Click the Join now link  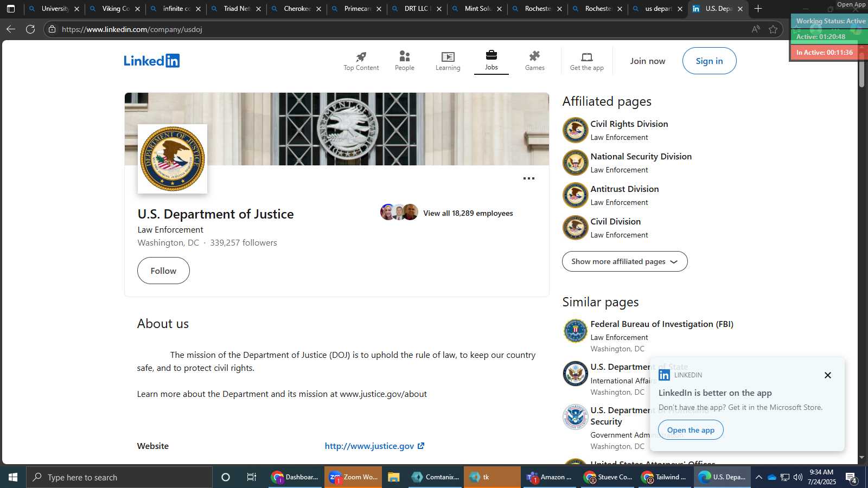[x=647, y=61]
